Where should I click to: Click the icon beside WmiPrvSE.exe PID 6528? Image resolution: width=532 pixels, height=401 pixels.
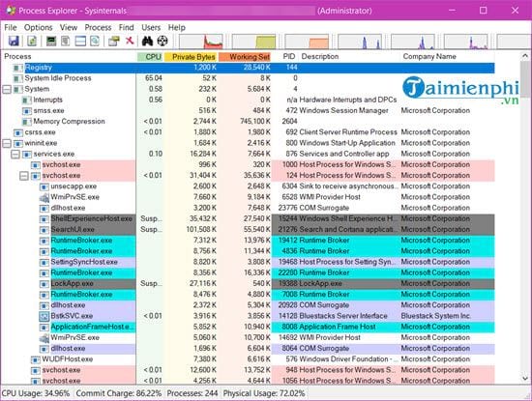(x=44, y=197)
